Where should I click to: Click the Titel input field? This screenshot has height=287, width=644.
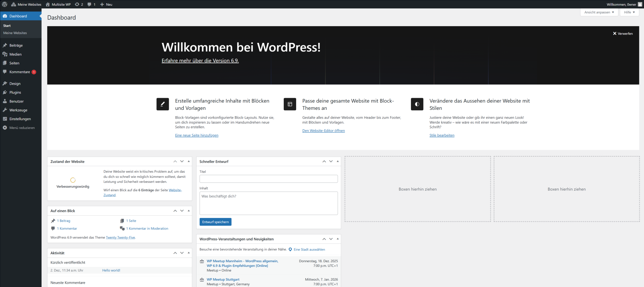(269, 179)
